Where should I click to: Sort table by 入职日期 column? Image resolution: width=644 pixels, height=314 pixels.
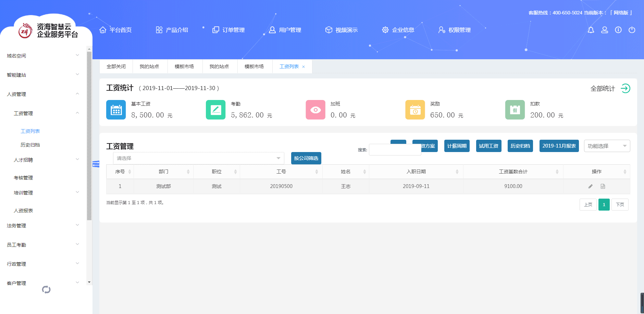pyautogui.click(x=416, y=172)
